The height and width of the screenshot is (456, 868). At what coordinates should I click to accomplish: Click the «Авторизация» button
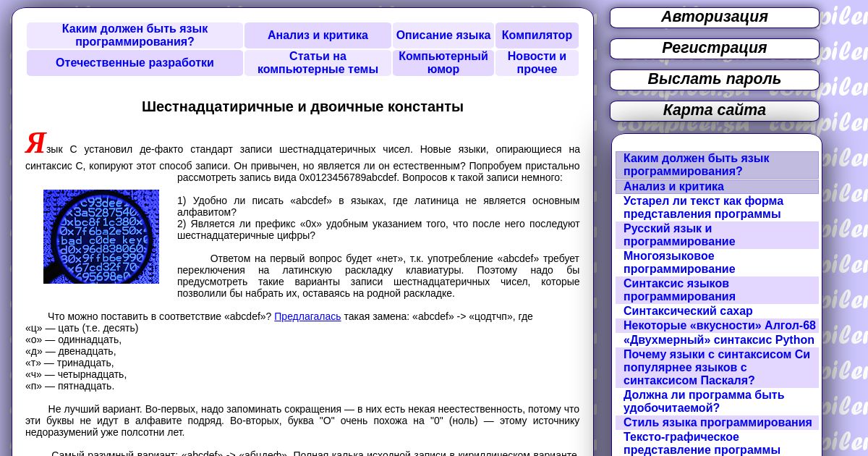(x=715, y=17)
